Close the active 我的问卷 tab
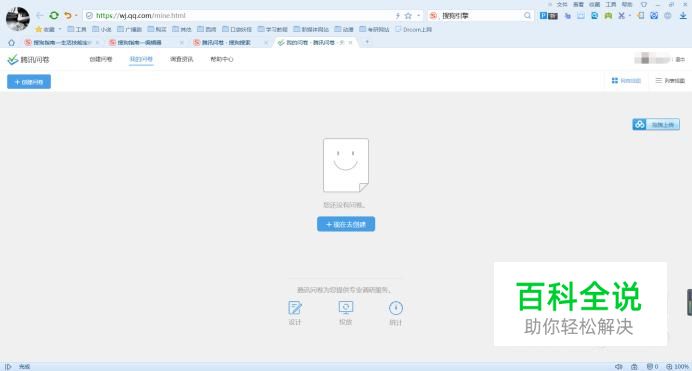The width and height of the screenshot is (692, 371). (350, 42)
